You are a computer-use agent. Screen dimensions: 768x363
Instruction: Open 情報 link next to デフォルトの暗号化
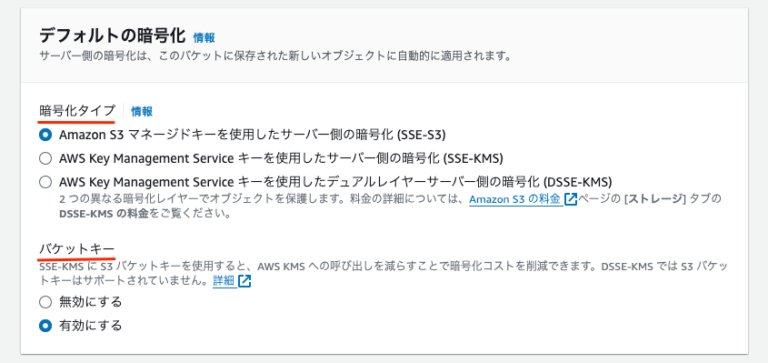(x=204, y=38)
